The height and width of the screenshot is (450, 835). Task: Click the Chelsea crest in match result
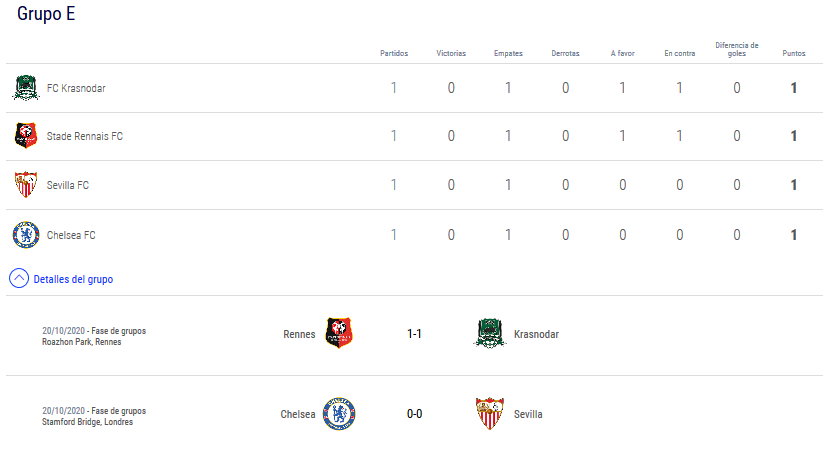coord(339,414)
